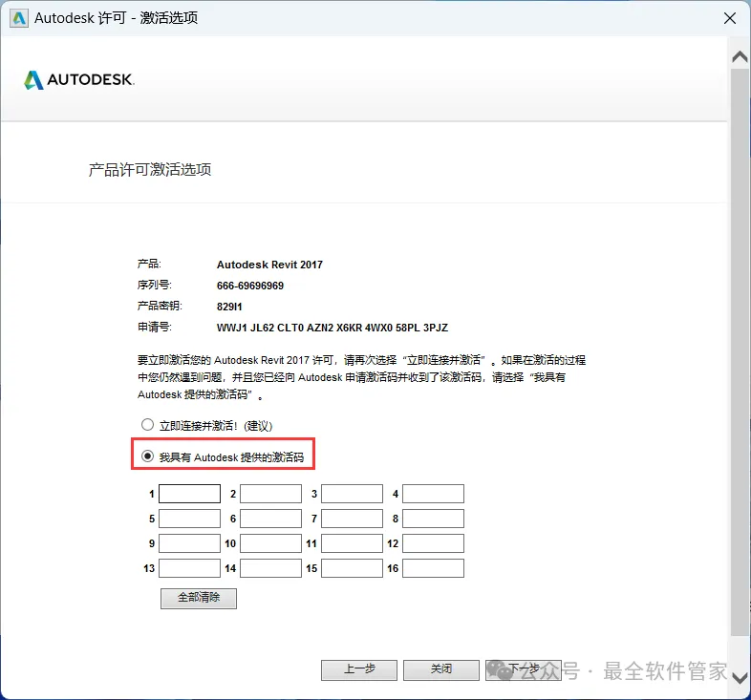Click the Autodesk title bar app icon
This screenshot has width=751, height=700.
pos(19,18)
